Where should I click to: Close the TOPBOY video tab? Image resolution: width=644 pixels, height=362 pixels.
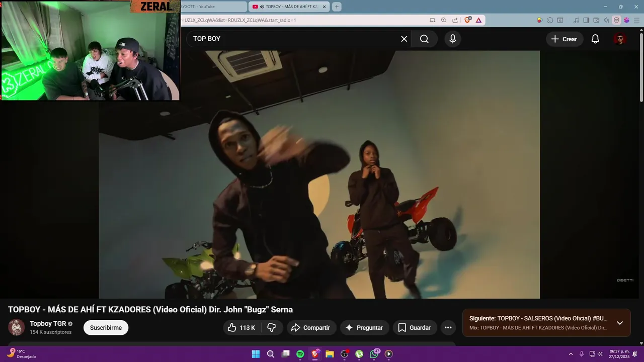(x=325, y=7)
